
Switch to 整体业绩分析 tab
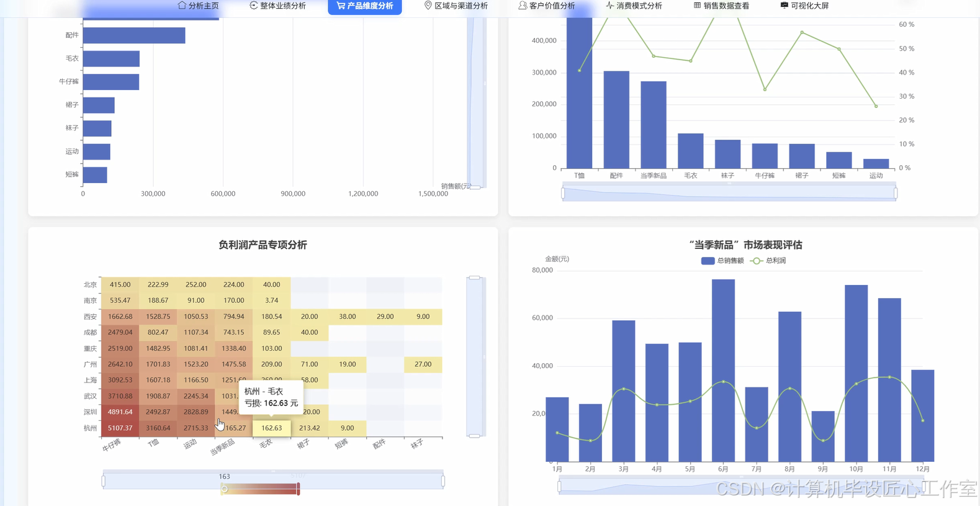[x=277, y=6]
